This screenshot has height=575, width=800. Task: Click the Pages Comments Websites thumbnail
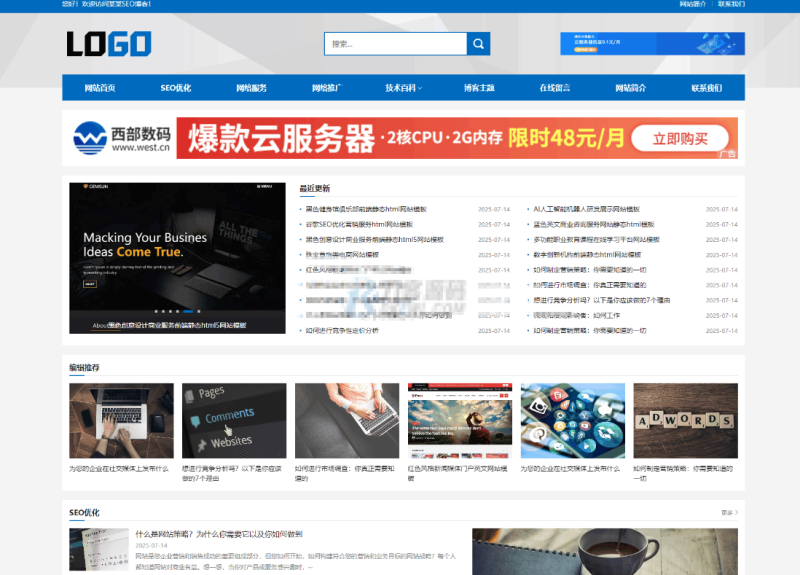pyautogui.click(x=234, y=420)
